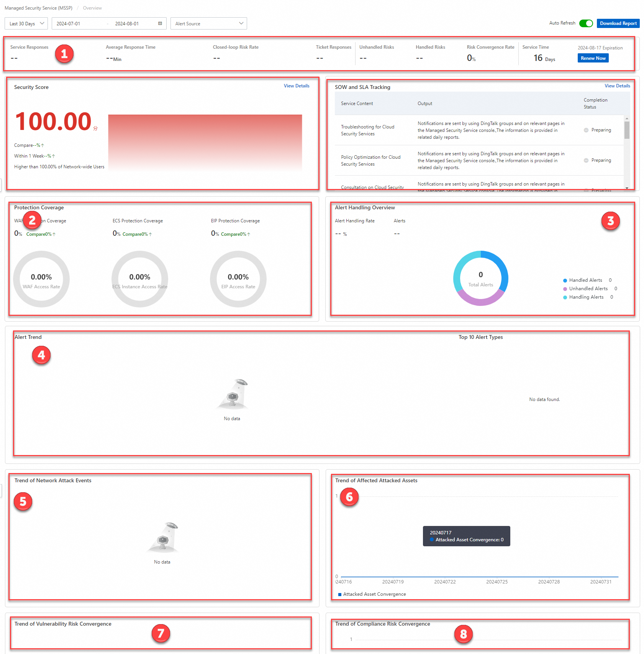
Task: Click the SOW table scrollbar up arrow
Action: (627, 118)
